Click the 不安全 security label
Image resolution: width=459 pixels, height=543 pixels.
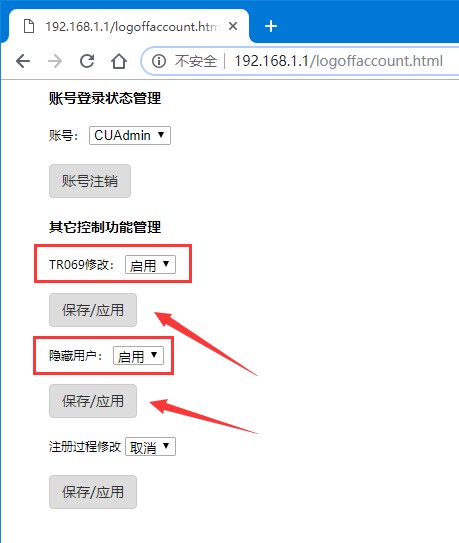point(196,61)
